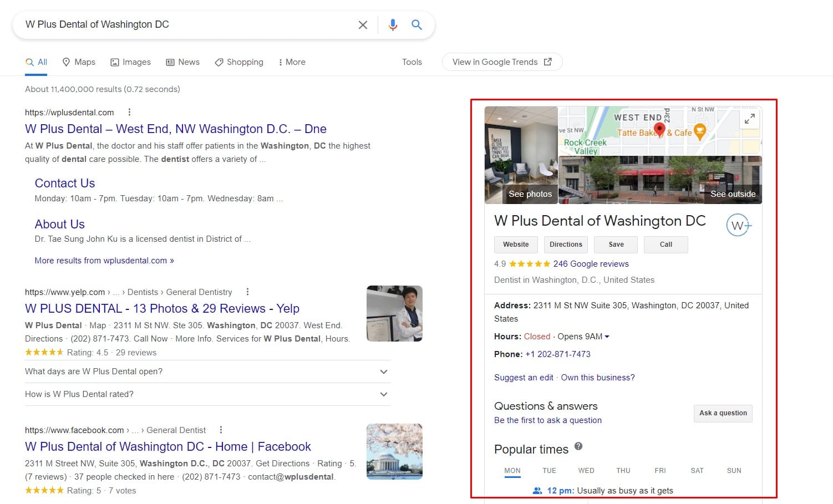This screenshot has height=504, width=833.
Task: Clear the search box with the X icon
Action: 363,25
